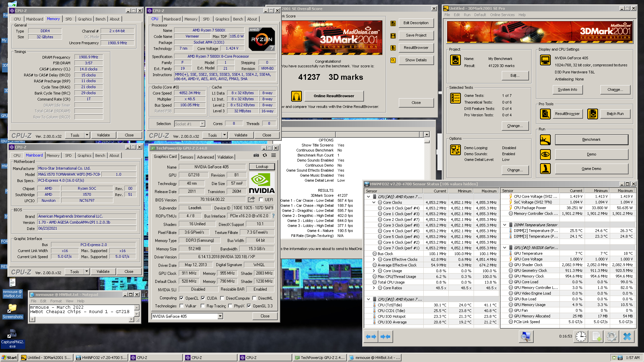Click the Windows Start button
Screen dimensions: 644x362
pyautogui.click(x=9, y=358)
